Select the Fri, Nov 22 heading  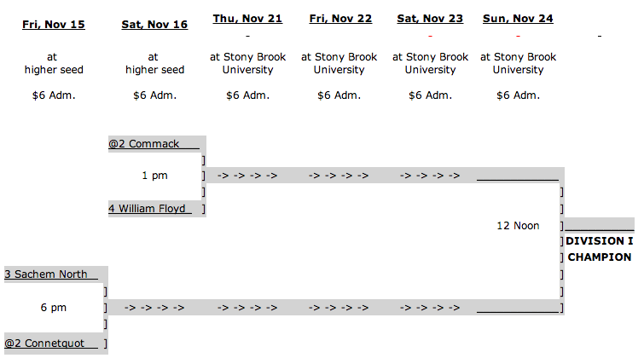[x=340, y=19]
